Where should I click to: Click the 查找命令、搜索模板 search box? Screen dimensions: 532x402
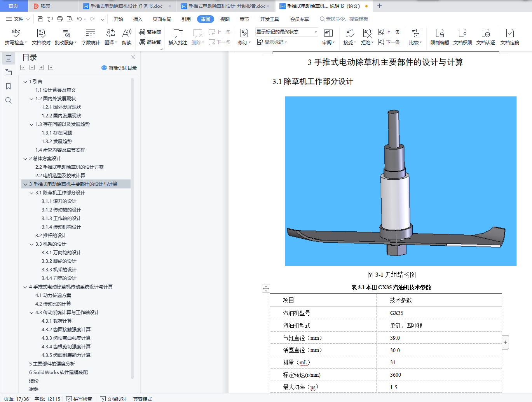344,19
